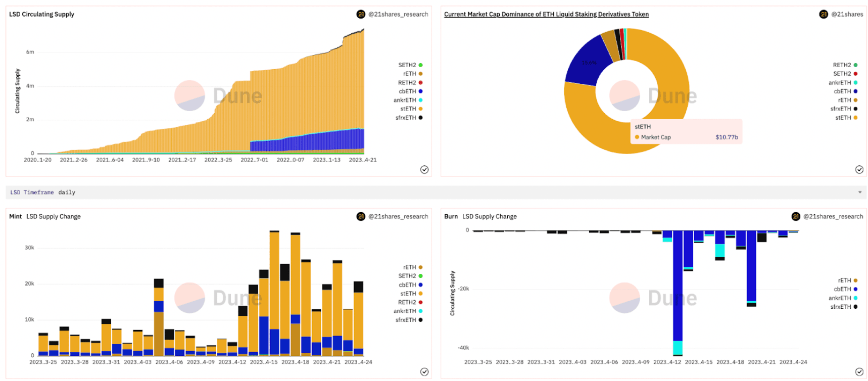Expand the LSD Timeframe dropdown arrow

(859, 193)
